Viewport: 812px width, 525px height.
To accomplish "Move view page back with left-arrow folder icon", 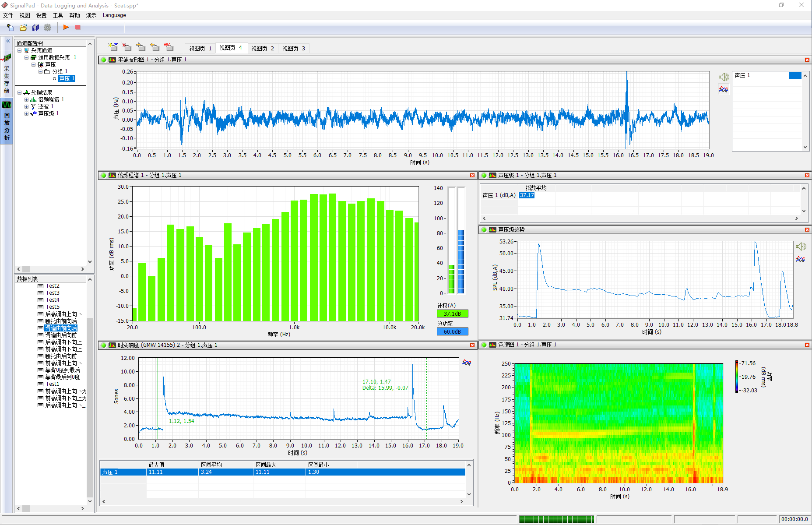I will 155,47.
